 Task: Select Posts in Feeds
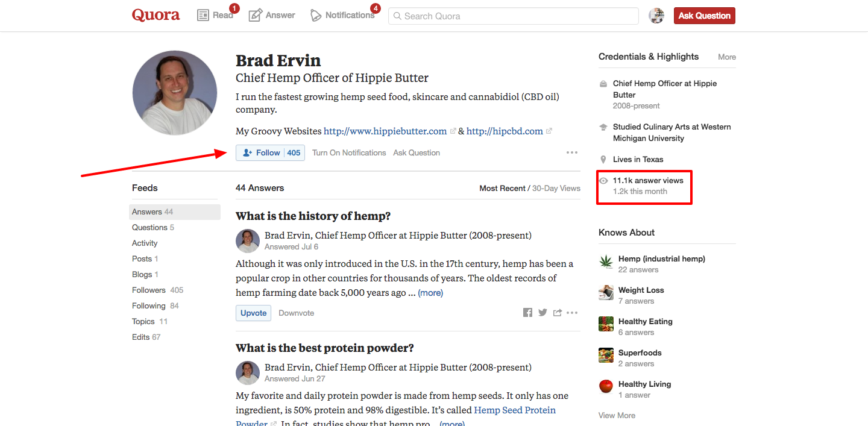(145, 259)
